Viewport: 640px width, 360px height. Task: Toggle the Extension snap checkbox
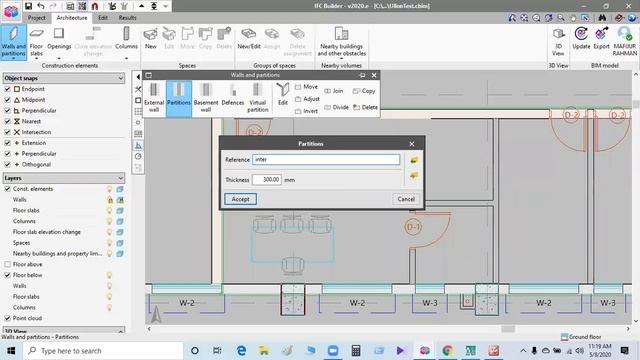pos(7,143)
